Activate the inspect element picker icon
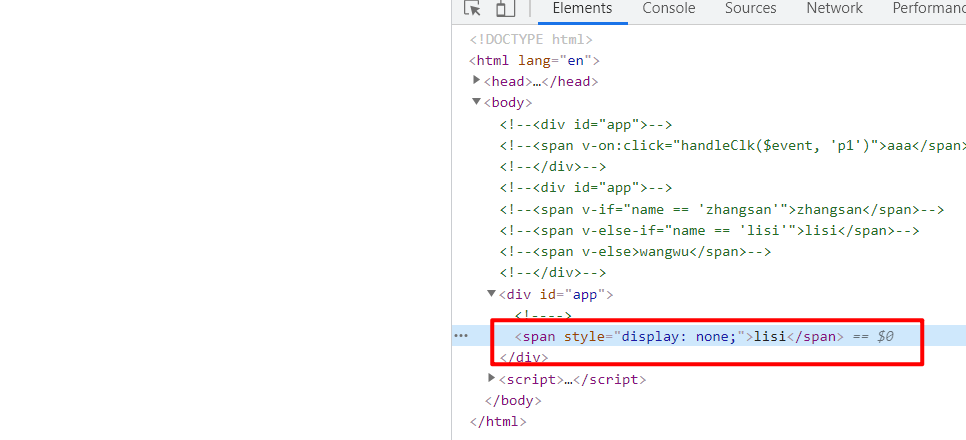This screenshot has width=966, height=440. pyautogui.click(x=473, y=9)
